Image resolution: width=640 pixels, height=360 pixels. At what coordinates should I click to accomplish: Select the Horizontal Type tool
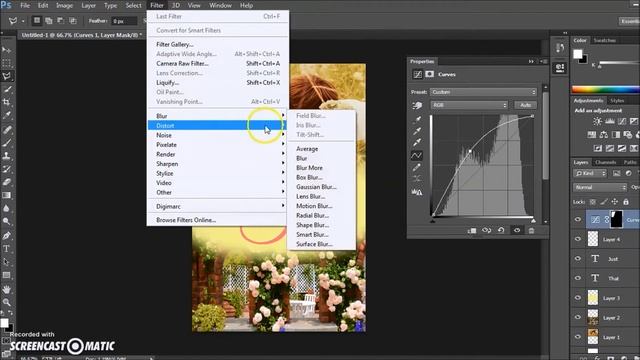(7, 249)
